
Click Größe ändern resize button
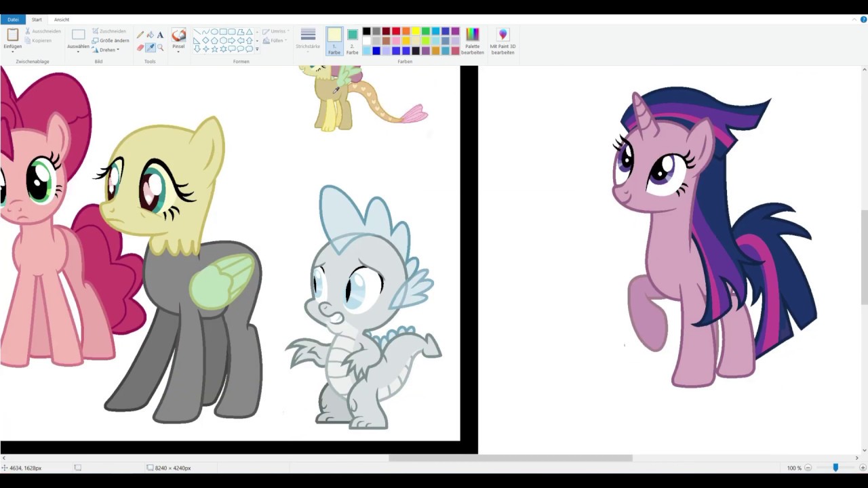110,41
